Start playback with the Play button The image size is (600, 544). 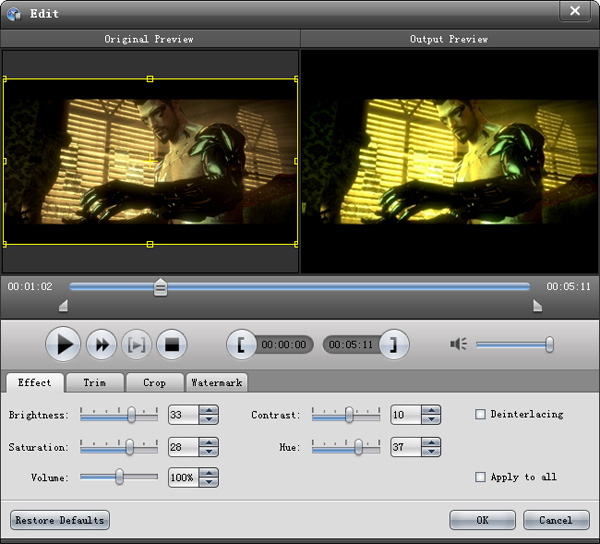[x=63, y=344]
